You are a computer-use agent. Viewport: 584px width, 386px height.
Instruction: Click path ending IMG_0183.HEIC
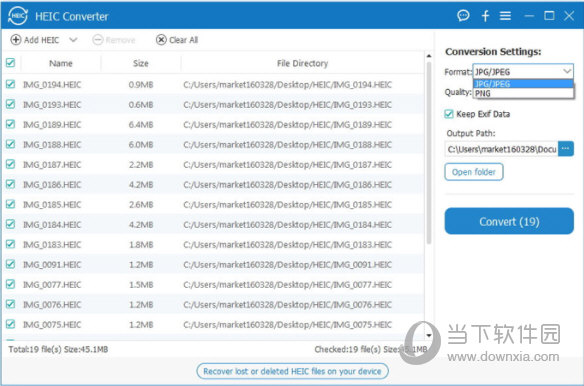coord(288,244)
